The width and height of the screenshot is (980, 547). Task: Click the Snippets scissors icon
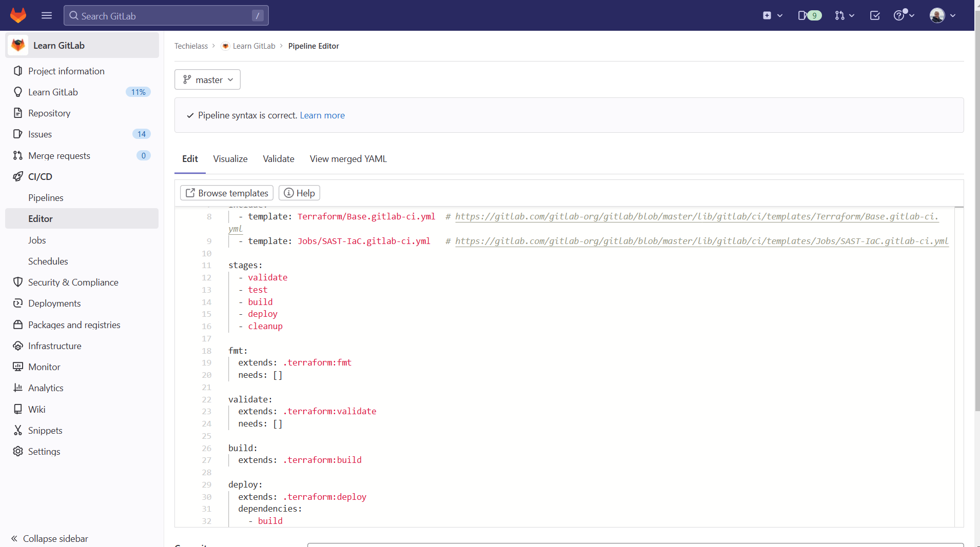[18, 430]
